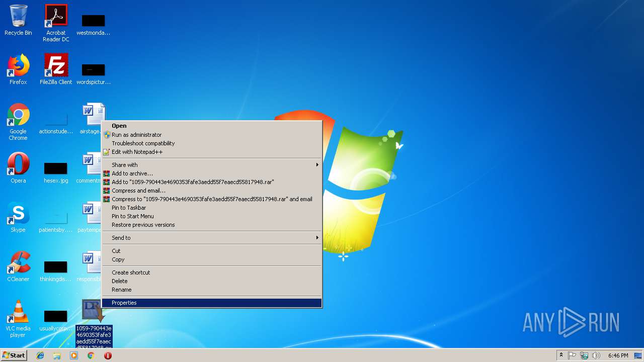The image size is (644, 362).
Task: Select the westmonda... file on the desktop
Action: 93,24
